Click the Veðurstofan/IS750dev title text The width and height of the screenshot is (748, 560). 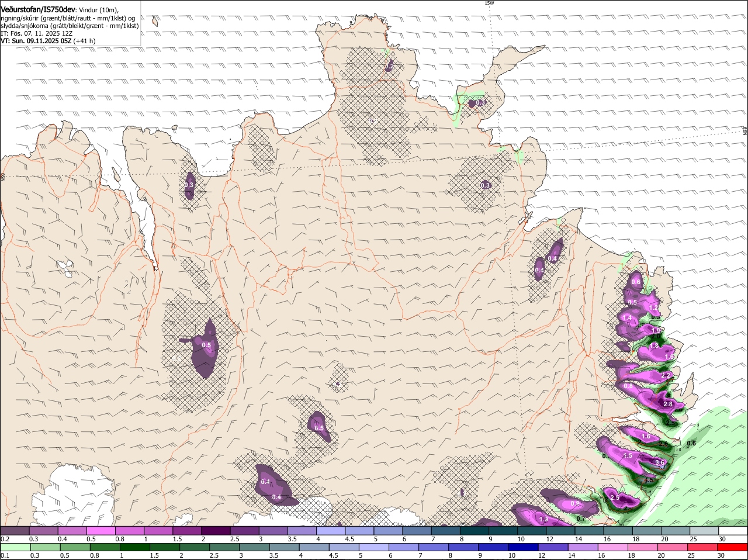pyautogui.click(x=38, y=9)
